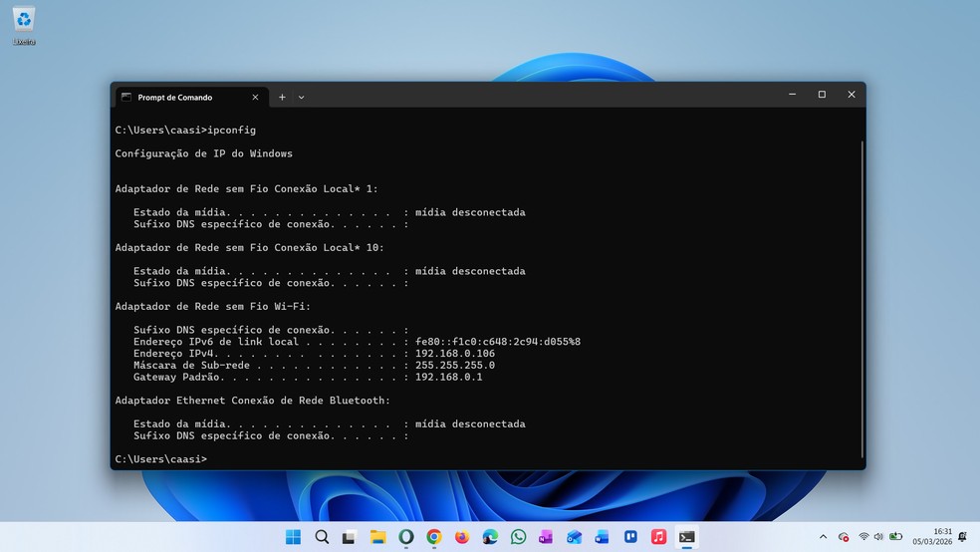Open Wi-Fi network tray icon
This screenshot has height=552, width=980.
tap(863, 537)
